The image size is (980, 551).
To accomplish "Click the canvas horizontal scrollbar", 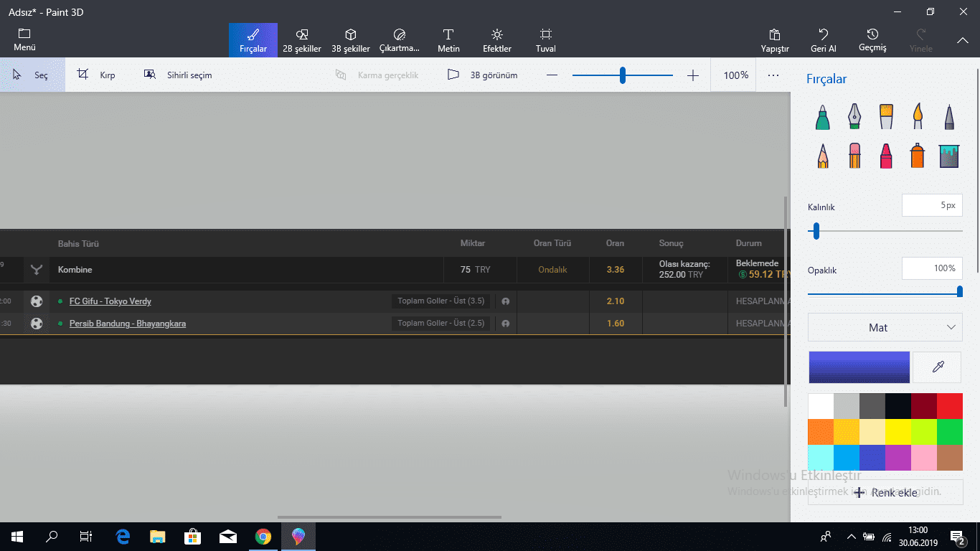I will 390,517.
